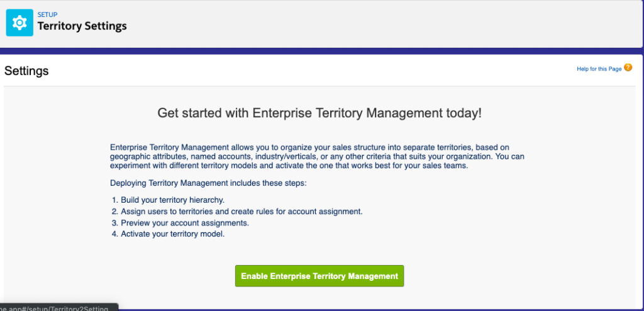Click the Deploying Territory Management steps line
The width and height of the screenshot is (644, 311).
208,183
